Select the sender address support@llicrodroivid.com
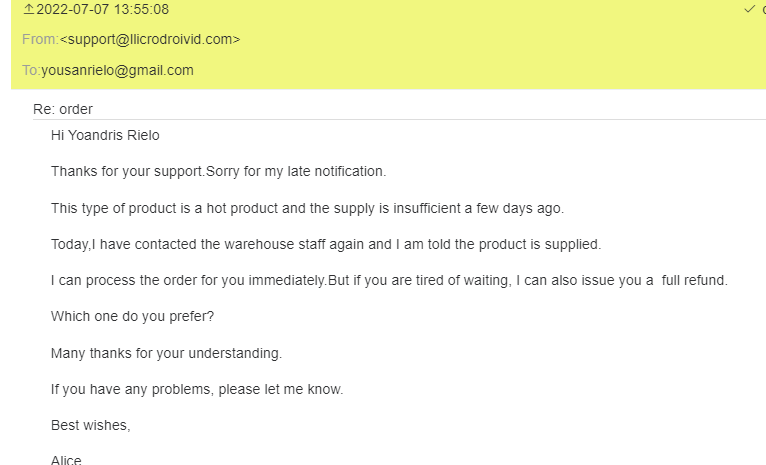The width and height of the screenshot is (766, 465). [150, 40]
